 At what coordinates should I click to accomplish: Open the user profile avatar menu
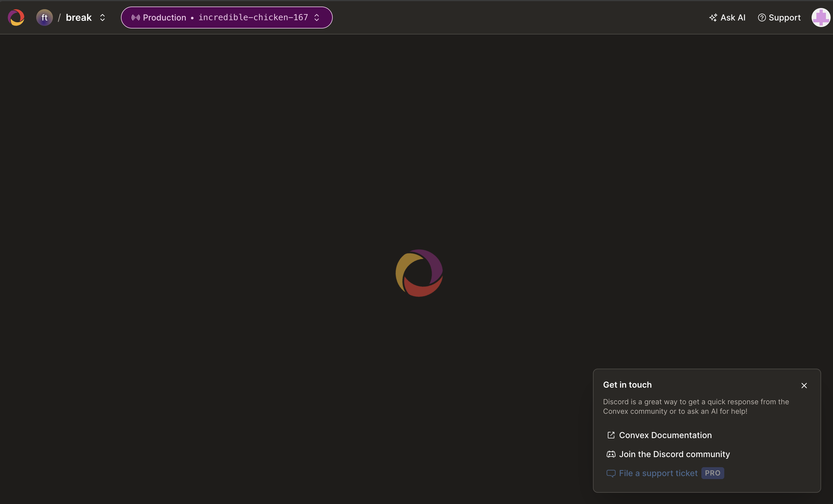[x=821, y=18]
